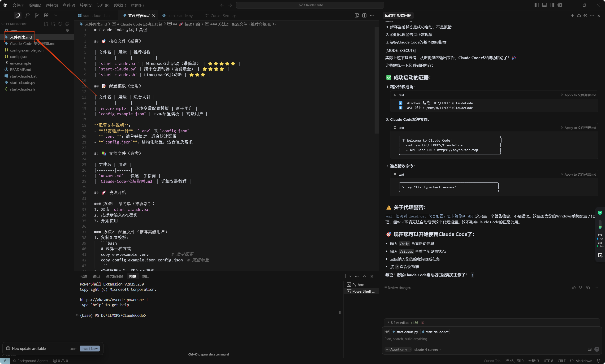605x364 pixels.
Task: Open the claude-4-sonnet model selector
Action: tap(427, 349)
